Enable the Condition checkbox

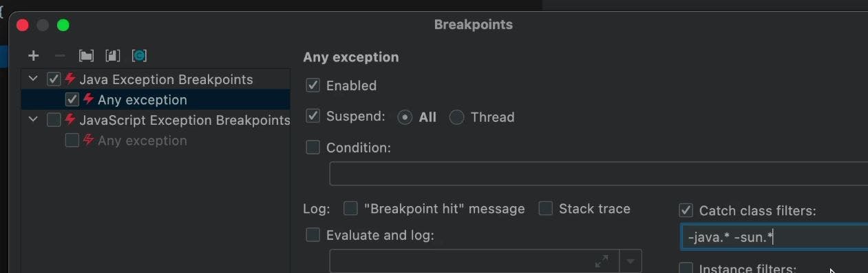click(313, 148)
